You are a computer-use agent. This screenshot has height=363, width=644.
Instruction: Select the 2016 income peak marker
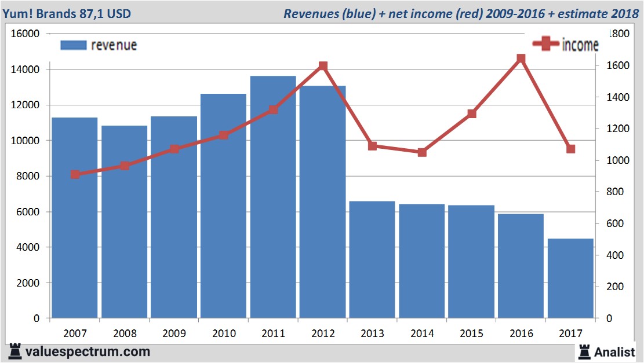coord(521,58)
